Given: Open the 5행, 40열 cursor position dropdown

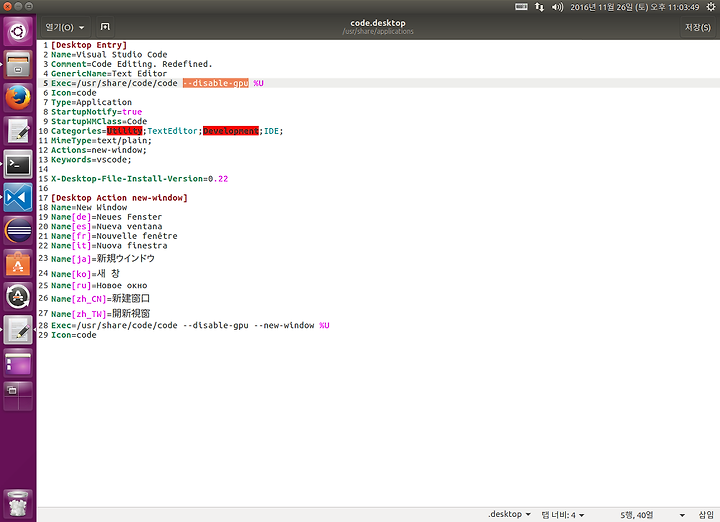Looking at the screenshot, I should coord(652,515).
